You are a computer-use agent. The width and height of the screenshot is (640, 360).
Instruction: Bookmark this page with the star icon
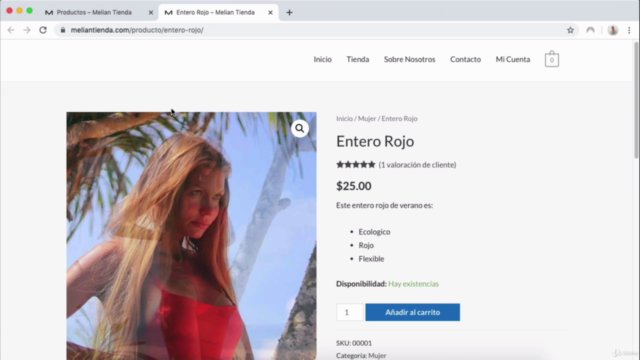[x=570, y=30]
